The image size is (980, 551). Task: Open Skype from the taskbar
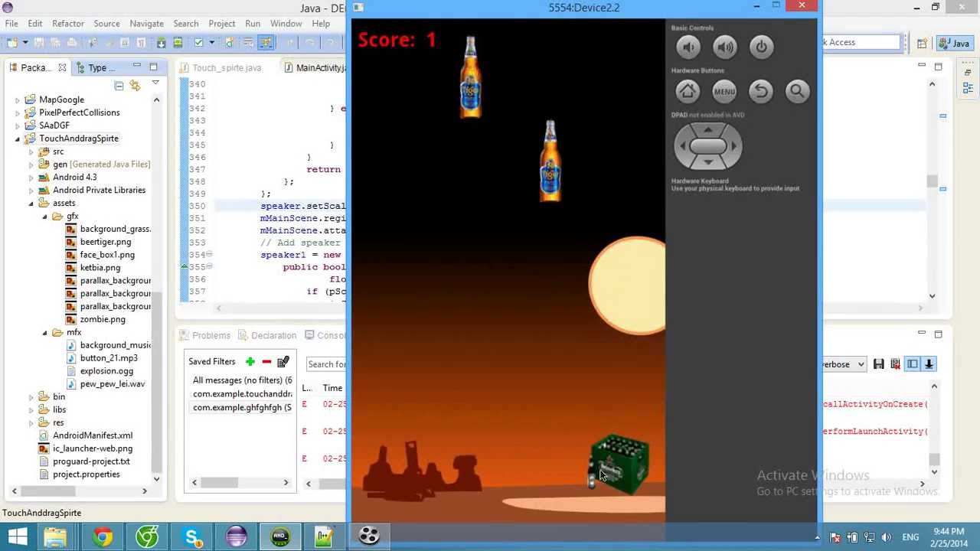click(191, 536)
